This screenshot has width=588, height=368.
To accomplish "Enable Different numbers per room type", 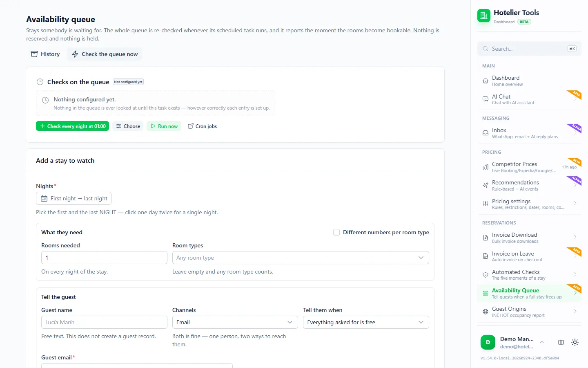I will coord(336,232).
